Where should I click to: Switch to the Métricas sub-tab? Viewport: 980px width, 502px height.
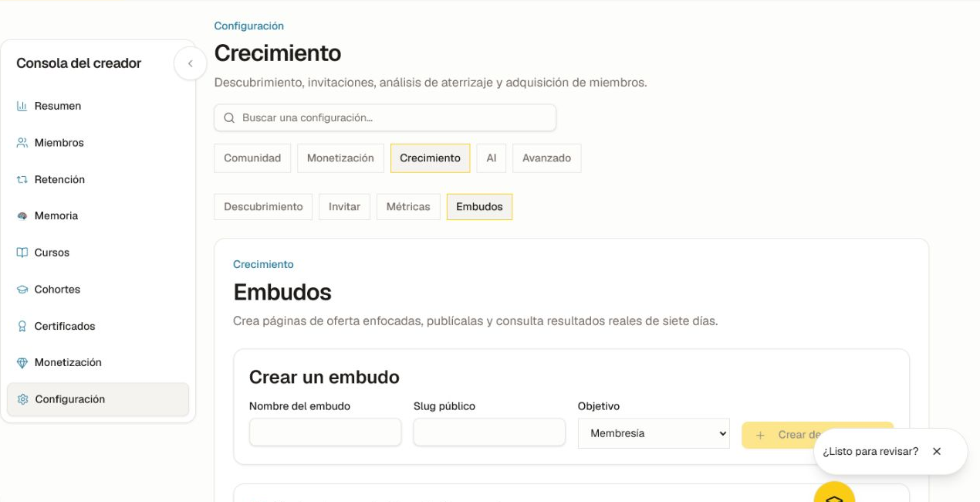408,207
